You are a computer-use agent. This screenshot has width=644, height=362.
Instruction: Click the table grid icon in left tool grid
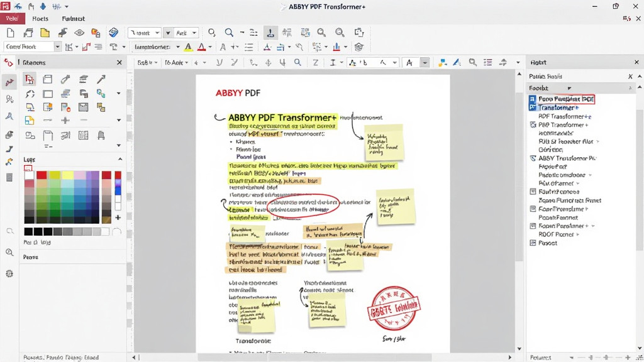tap(84, 136)
